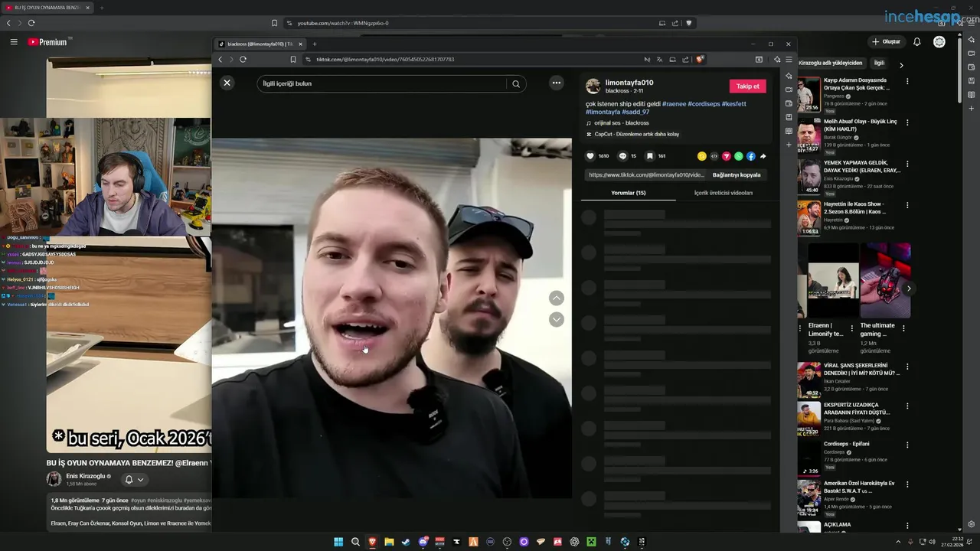The image size is (980, 551).
Task: Open the Windows Start menu
Action: pyautogui.click(x=338, y=542)
